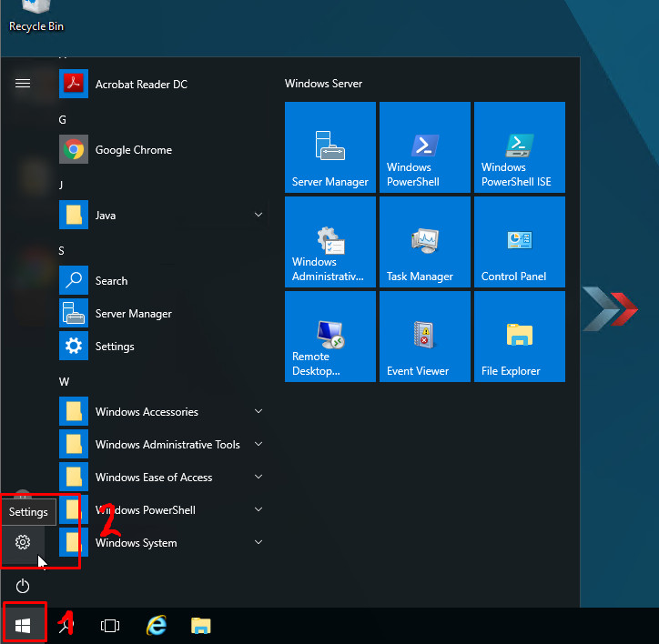Expand the Windows Accessories chevron
This screenshot has width=659, height=644.
259,411
